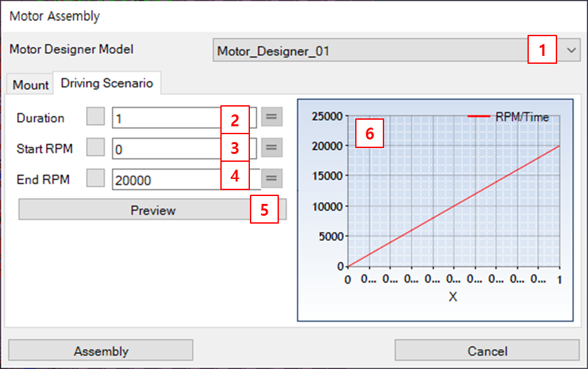Click the 20000 axis label on chart

point(327,146)
